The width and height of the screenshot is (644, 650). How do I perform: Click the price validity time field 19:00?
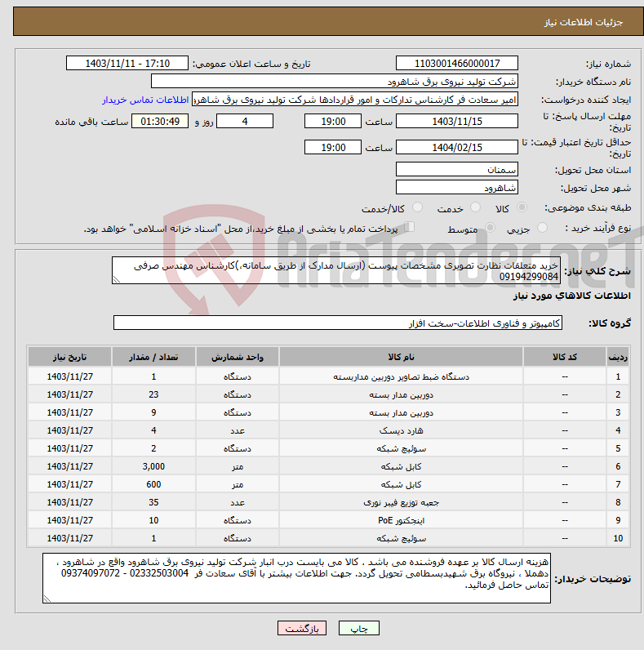tap(333, 147)
